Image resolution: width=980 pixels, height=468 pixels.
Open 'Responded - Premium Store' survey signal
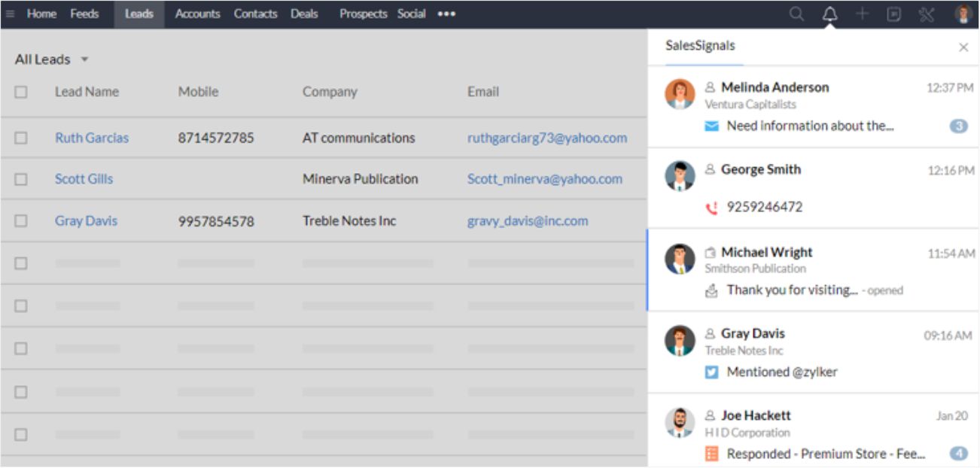tap(826, 454)
